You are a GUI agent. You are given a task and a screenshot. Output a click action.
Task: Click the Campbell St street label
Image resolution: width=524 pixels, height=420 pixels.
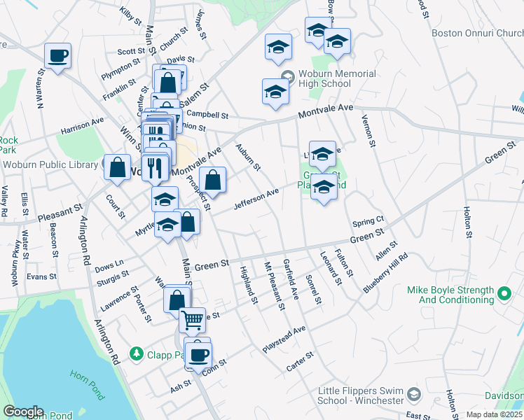[207, 114]
